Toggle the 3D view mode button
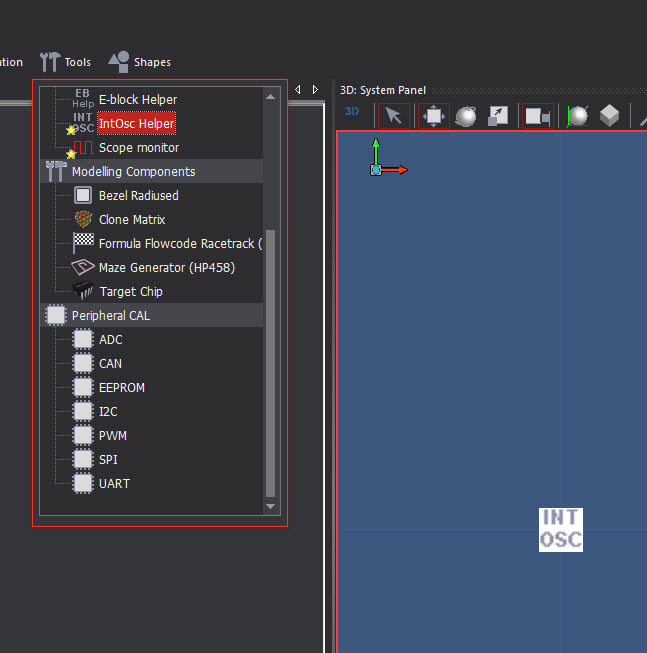 (x=352, y=112)
